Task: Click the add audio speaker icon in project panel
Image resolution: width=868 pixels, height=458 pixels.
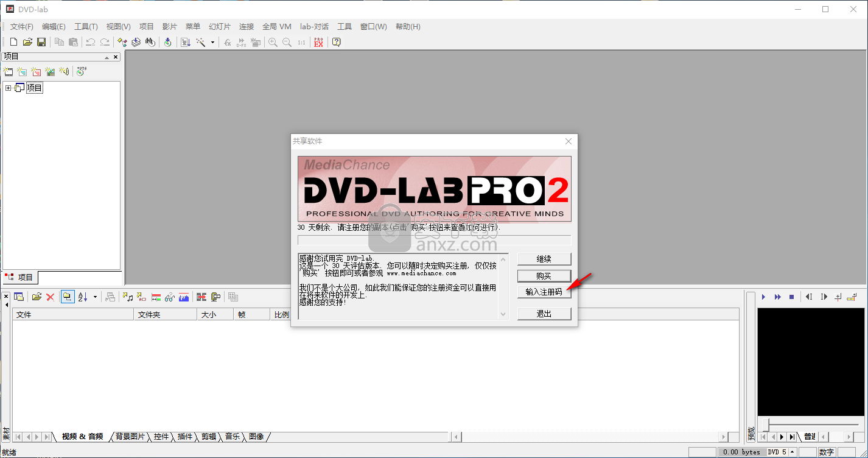Action: (x=64, y=71)
